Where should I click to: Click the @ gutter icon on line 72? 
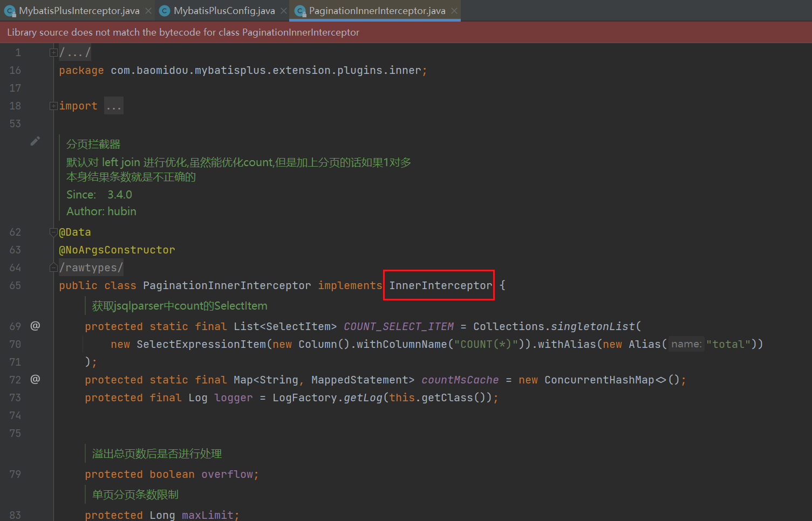click(x=35, y=379)
